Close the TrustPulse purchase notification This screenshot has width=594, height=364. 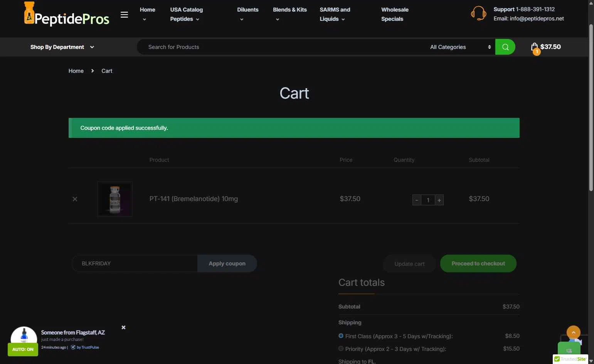pos(123,327)
